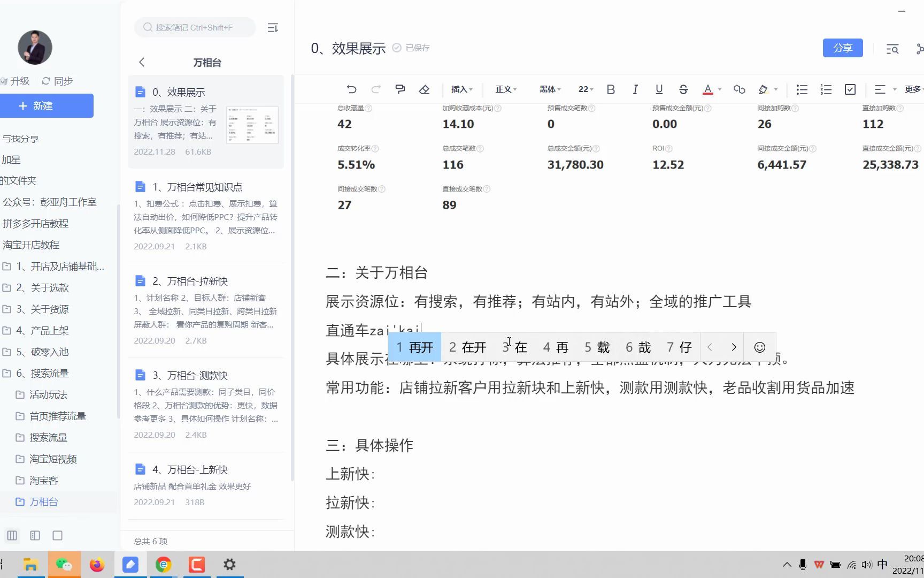Open the note 4、万相台-上新快

[206, 485]
